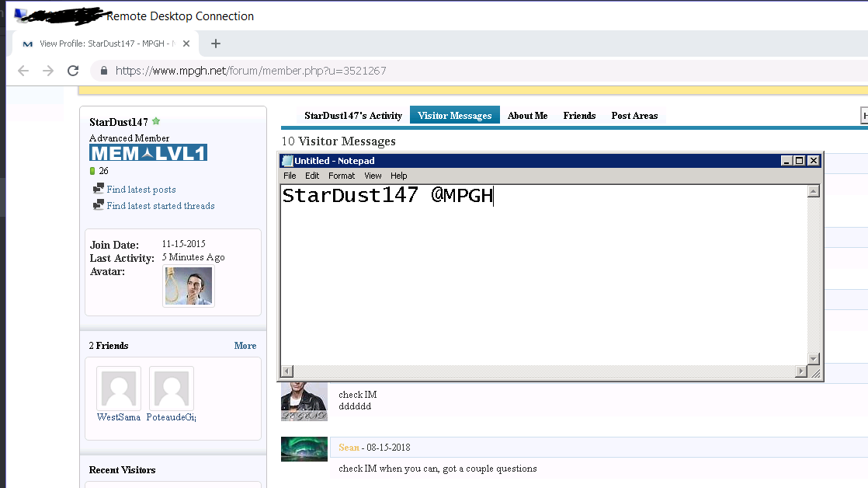Screen dimensions: 868x488
Task: Select the View Profile: StarDust147 browser tab
Action: (105, 44)
